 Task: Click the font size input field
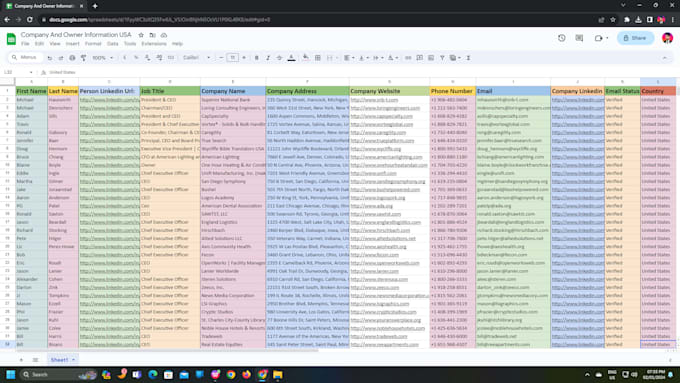click(232, 58)
